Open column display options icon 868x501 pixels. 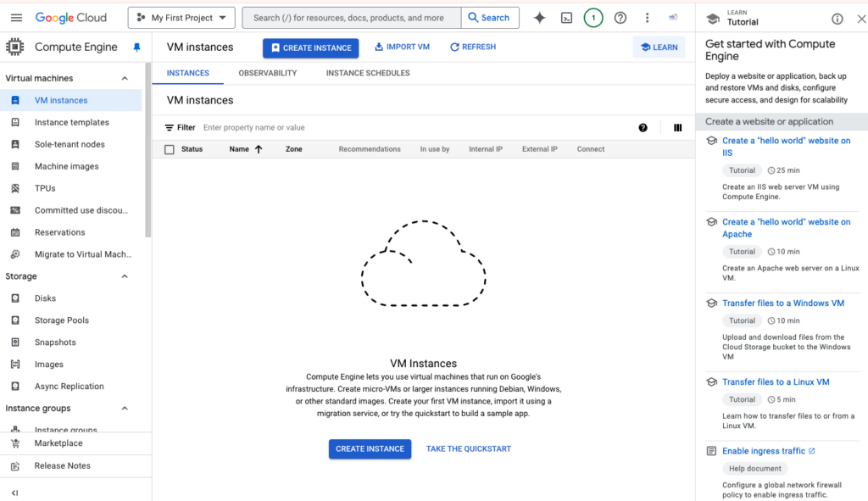point(677,127)
